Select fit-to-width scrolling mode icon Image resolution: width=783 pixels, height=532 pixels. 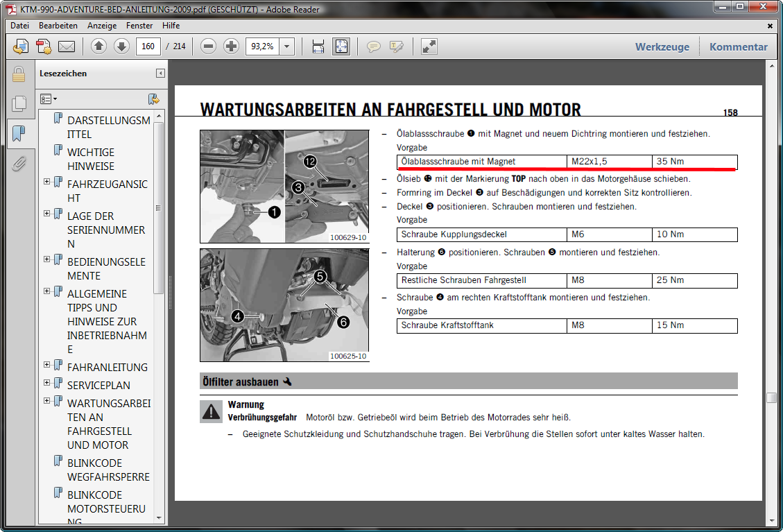pos(318,46)
